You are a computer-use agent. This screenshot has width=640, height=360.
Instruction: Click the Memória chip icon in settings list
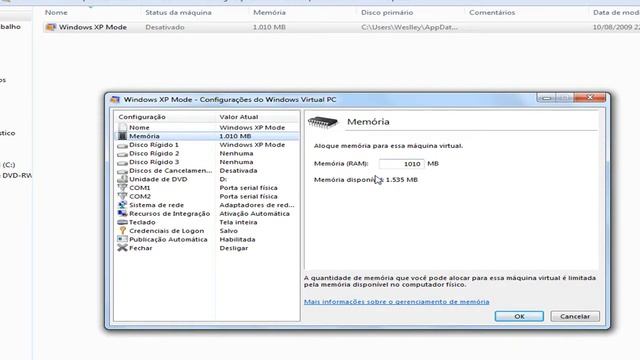point(122,136)
